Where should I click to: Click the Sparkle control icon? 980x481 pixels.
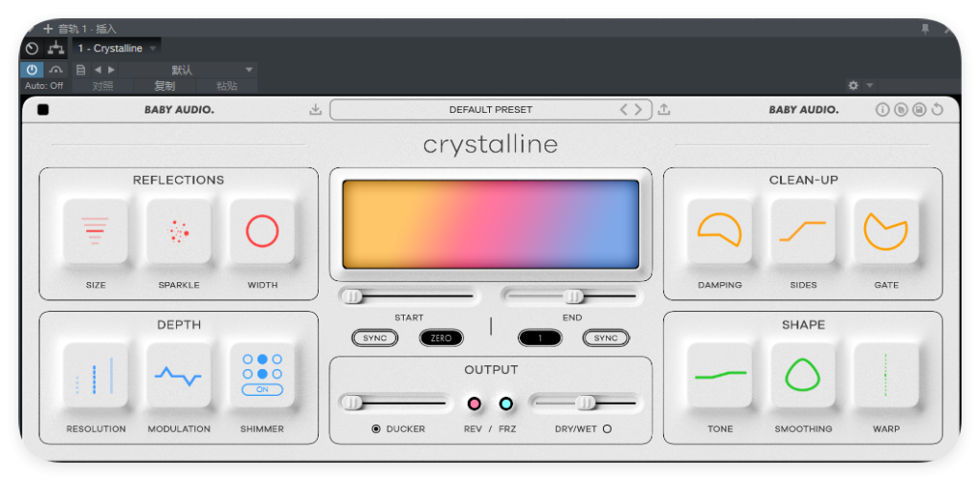[x=179, y=231]
